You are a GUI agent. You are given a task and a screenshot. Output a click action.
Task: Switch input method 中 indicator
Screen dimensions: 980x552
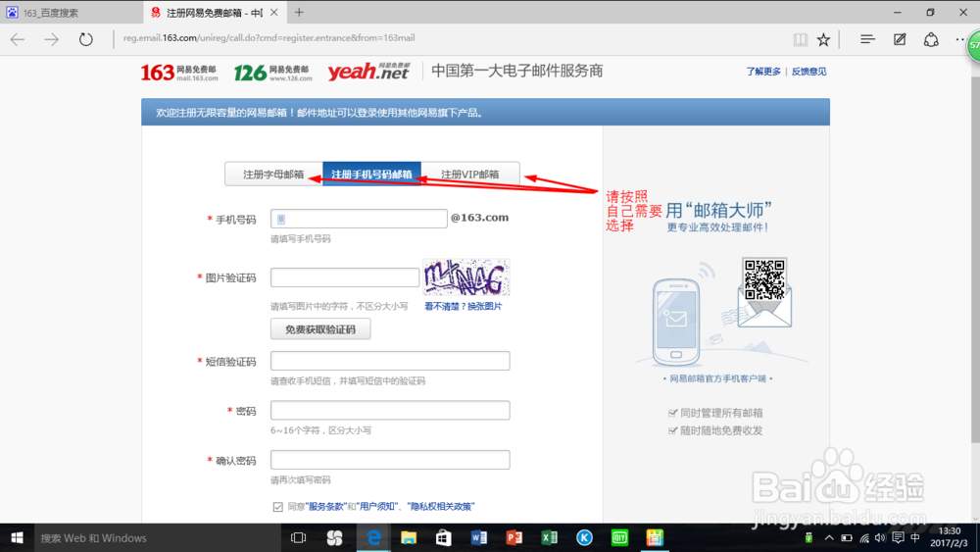coord(915,537)
